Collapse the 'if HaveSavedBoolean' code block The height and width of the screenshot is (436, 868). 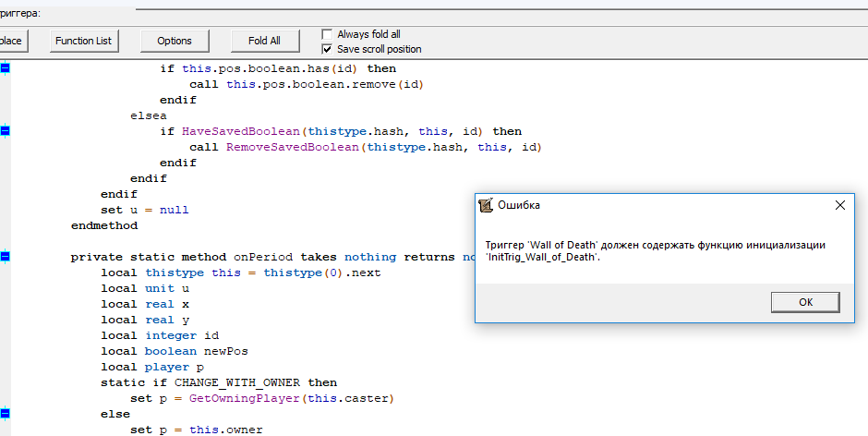(x=6, y=131)
